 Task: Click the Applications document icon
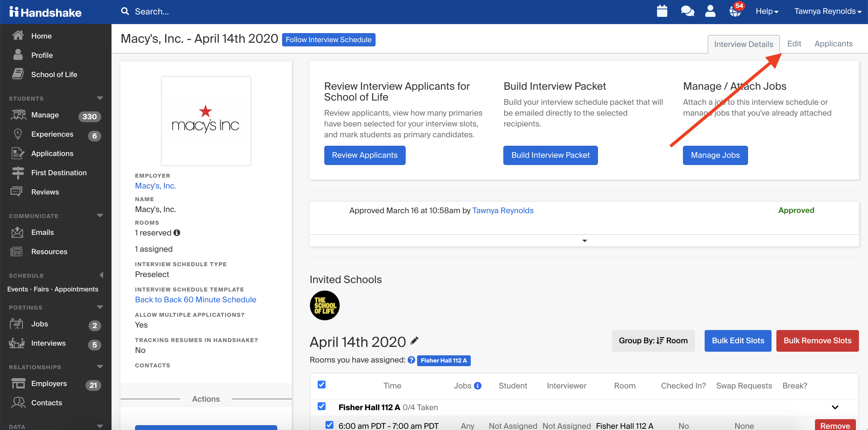pyautogui.click(x=18, y=153)
